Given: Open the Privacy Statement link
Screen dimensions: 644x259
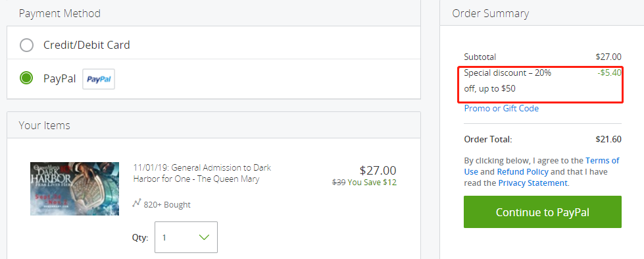Looking at the screenshot, I should point(533,183).
